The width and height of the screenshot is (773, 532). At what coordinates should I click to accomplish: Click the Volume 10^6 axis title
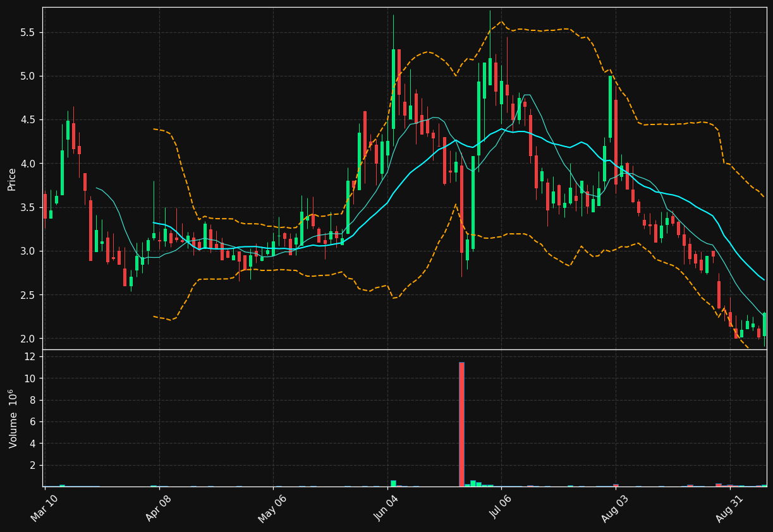13,418
